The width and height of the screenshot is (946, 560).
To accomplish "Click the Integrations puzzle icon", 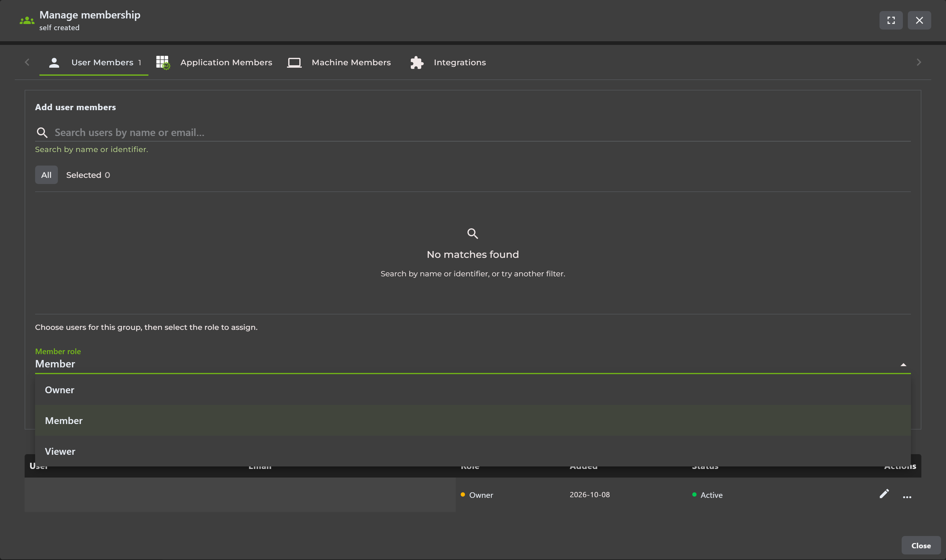I will click(x=417, y=63).
